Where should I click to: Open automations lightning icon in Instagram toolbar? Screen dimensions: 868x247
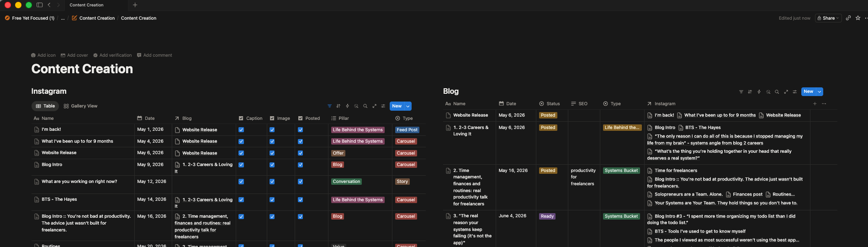tap(347, 106)
